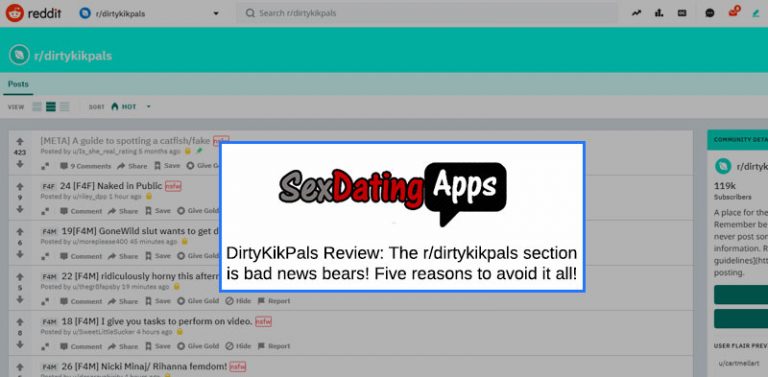Open r/dirtykikpals title in the teal banner
This screenshot has width=768, height=377.
pos(72,56)
